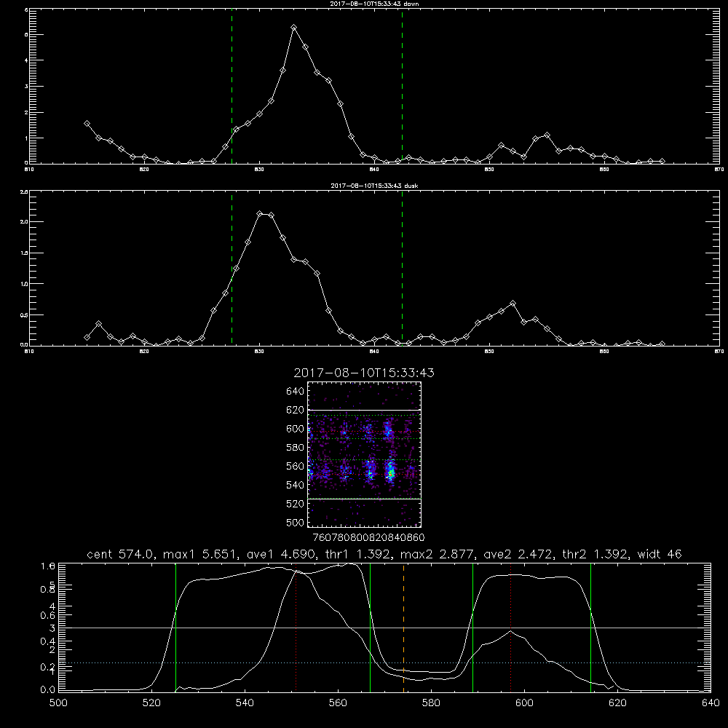Click the bottom plot x-axis label "580"
This screenshot has width=728, height=728.
click(431, 703)
